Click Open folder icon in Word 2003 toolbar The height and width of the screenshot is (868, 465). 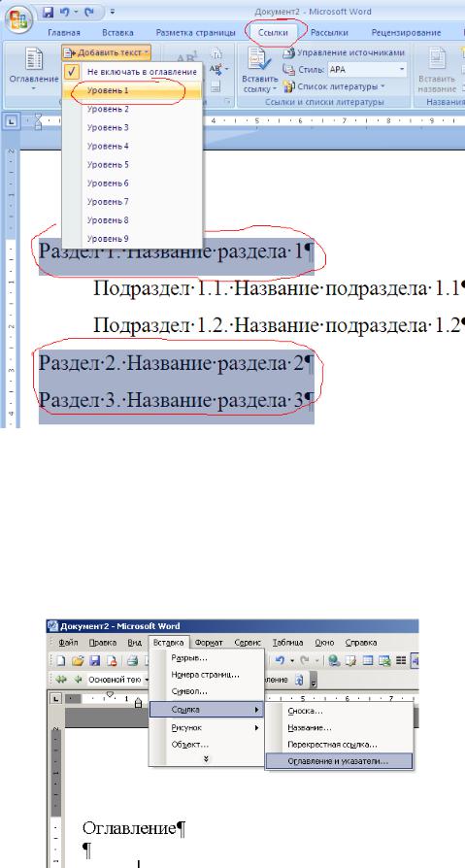click(78, 660)
